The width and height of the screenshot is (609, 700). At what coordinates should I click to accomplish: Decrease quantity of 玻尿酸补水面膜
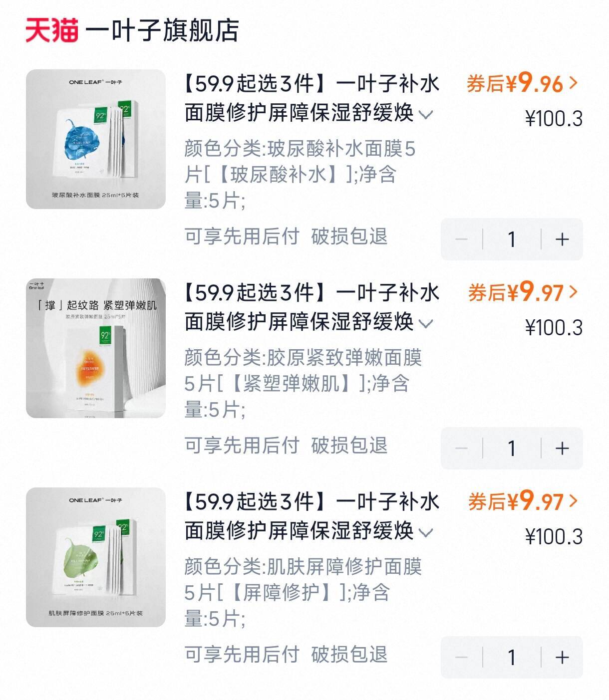(461, 239)
